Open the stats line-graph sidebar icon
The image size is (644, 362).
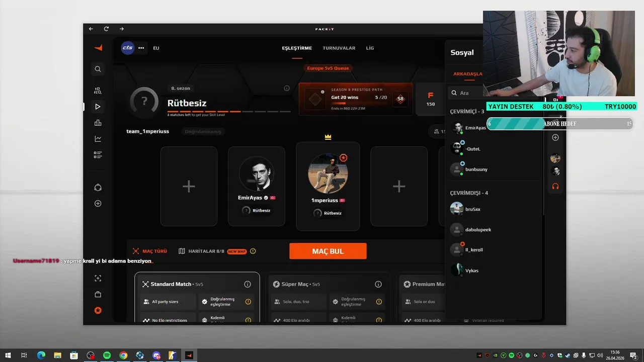click(x=98, y=139)
